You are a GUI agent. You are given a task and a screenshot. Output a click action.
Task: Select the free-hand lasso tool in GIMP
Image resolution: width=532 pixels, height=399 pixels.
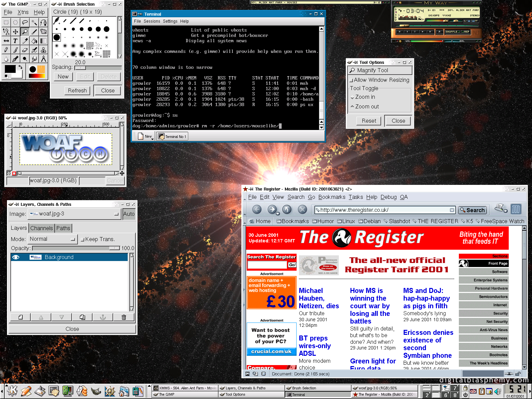[x=25, y=23]
